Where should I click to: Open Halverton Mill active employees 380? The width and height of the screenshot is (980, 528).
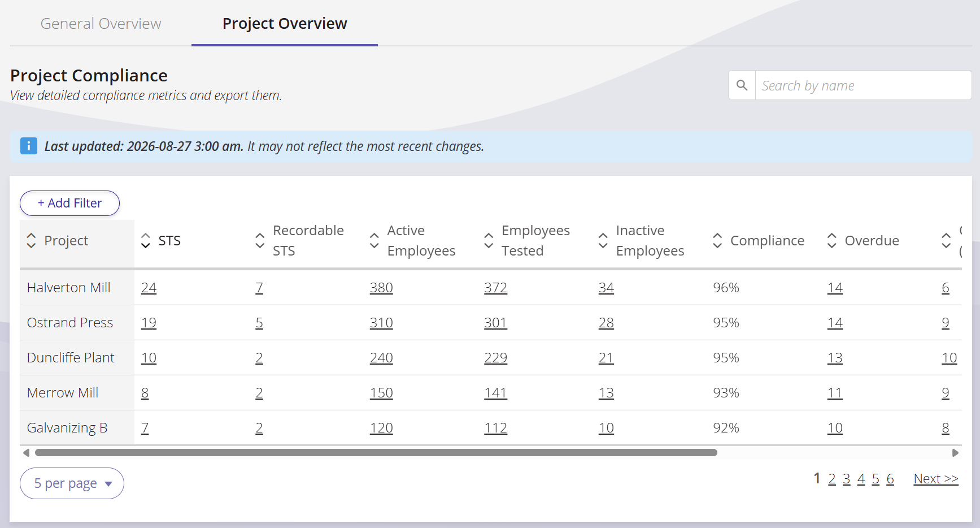(381, 288)
